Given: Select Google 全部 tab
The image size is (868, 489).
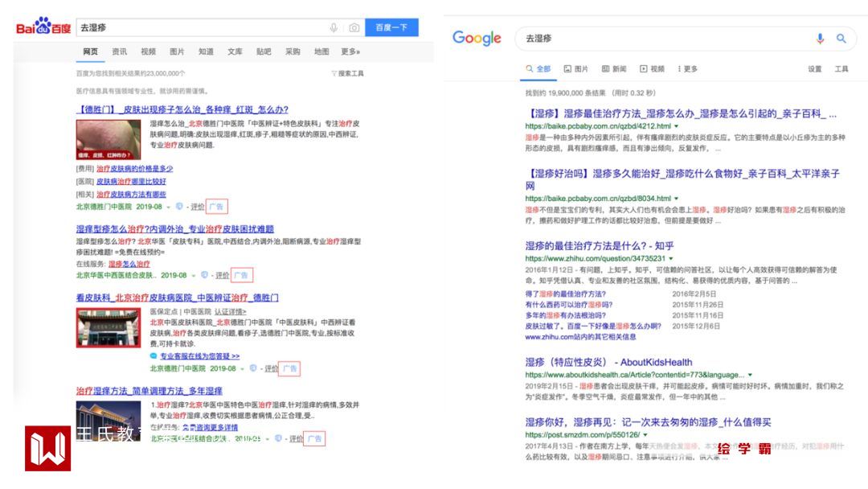Looking at the screenshot, I should click(538, 68).
